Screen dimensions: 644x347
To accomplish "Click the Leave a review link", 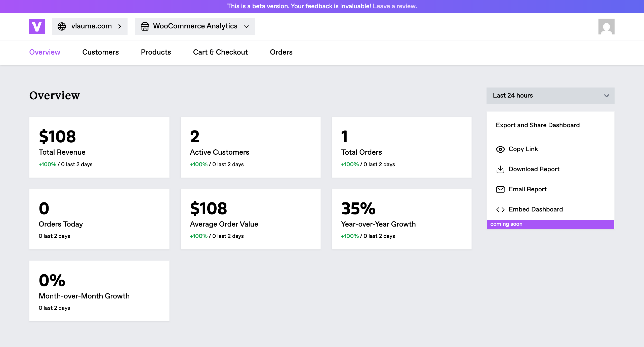I will [x=394, y=6].
